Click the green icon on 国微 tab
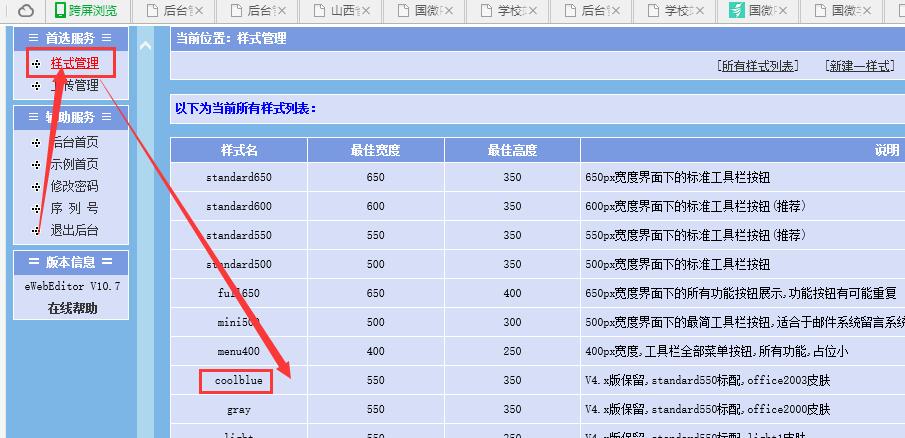The width and height of the screenshot is (905, 438). (735, 11)
